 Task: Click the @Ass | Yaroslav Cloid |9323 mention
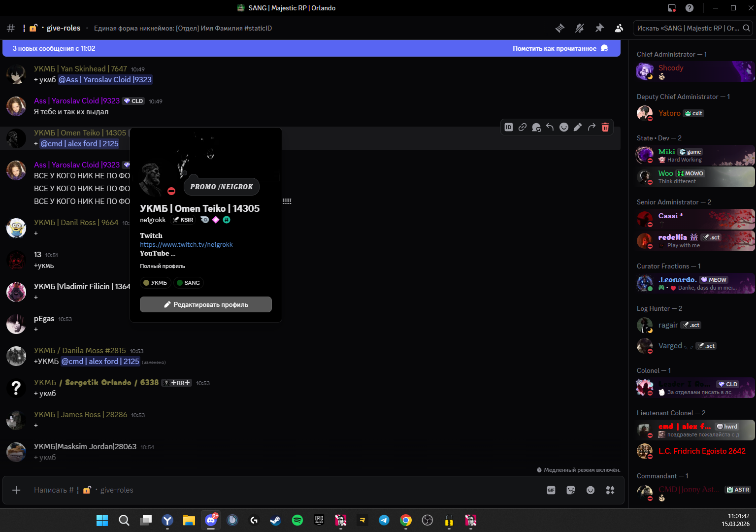[105, 79]
